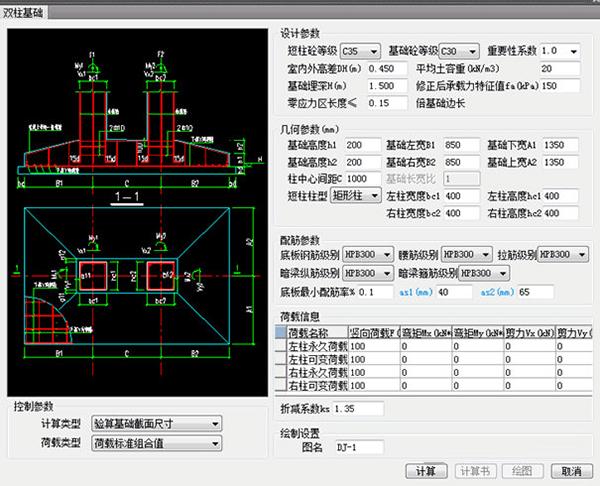Viewport: 600px width, 486px height.
Task: Select the 左柱永久荷载 row name
Action: (x=318, y=346)
